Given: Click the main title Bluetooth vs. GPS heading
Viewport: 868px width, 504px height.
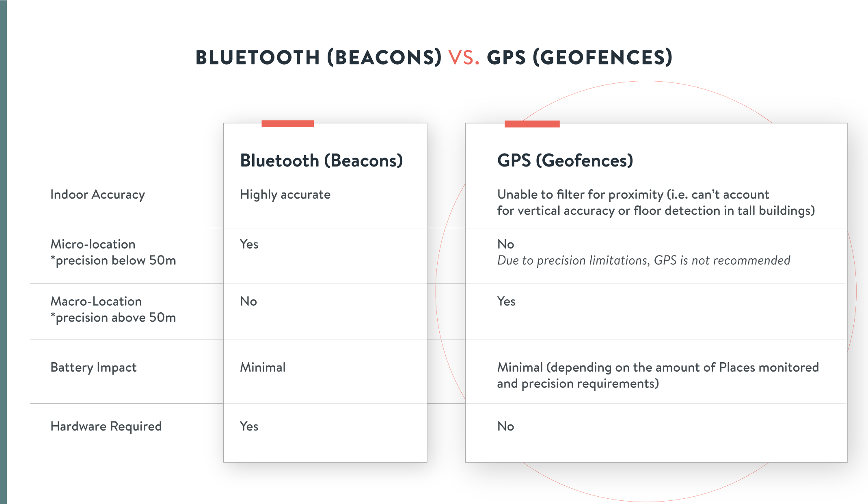Looking at the screenshot, I should pos(434,57).
